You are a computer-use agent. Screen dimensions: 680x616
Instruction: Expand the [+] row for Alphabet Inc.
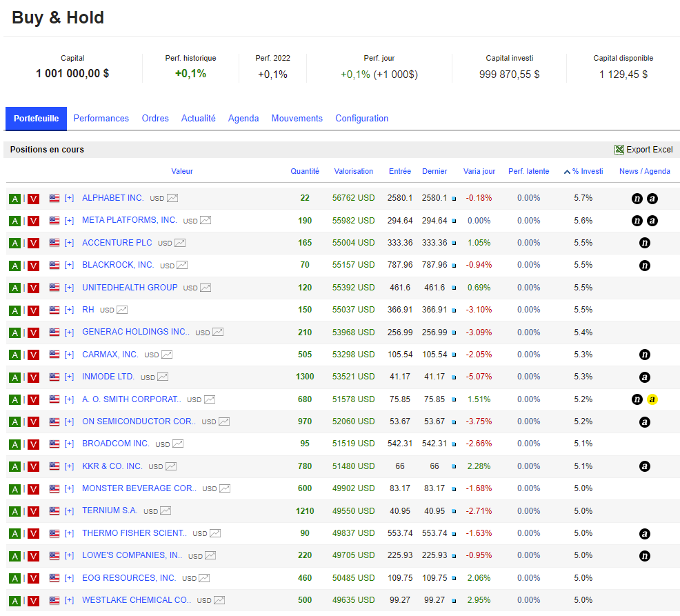69,198
